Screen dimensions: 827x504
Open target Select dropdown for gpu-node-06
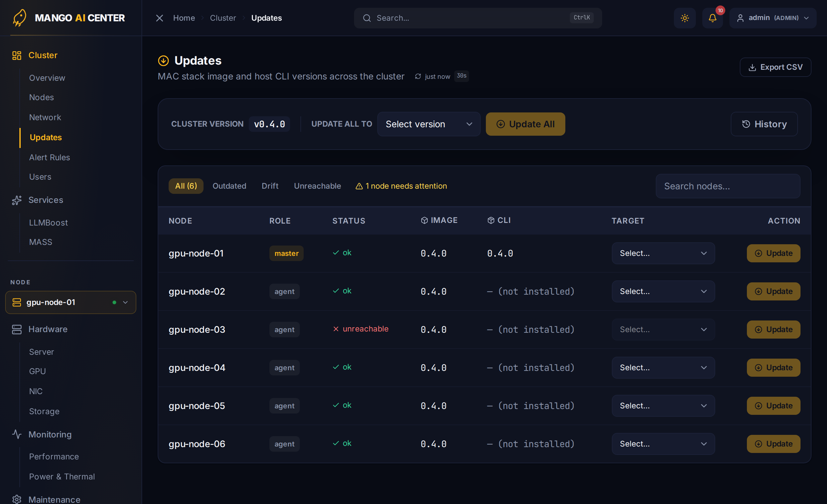(x=663, y=444)
